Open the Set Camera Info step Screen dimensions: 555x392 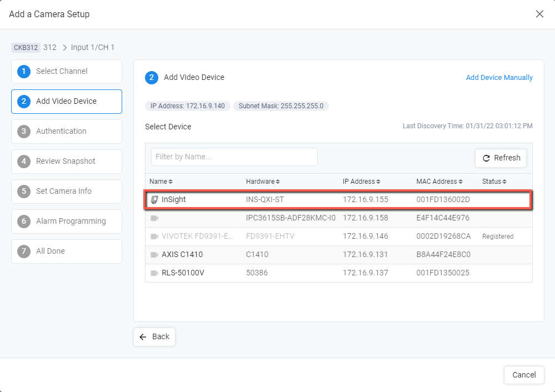pyautogui.click(x=67, y=192)
